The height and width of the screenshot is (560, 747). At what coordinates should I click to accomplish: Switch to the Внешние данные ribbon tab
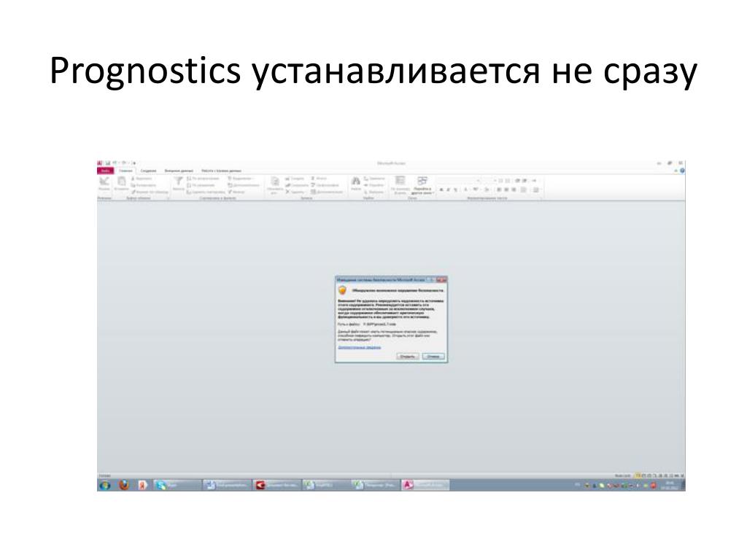click(x=179, y=171)
